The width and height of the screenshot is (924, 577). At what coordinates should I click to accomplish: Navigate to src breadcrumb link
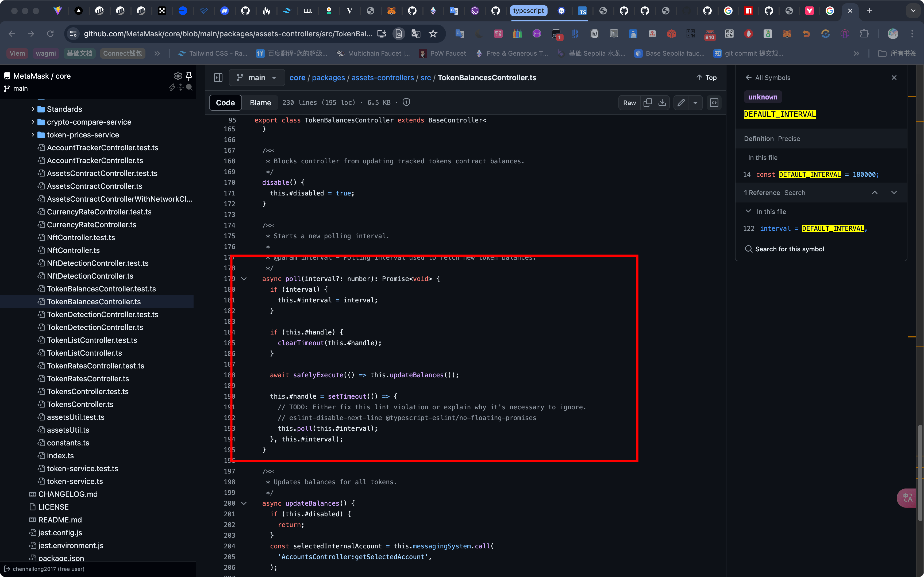tap(425, 78)
